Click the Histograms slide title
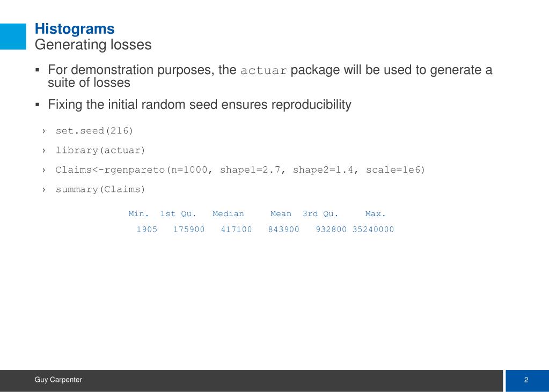Viewport: 549px width, 392px height. (x=75, y=29)
